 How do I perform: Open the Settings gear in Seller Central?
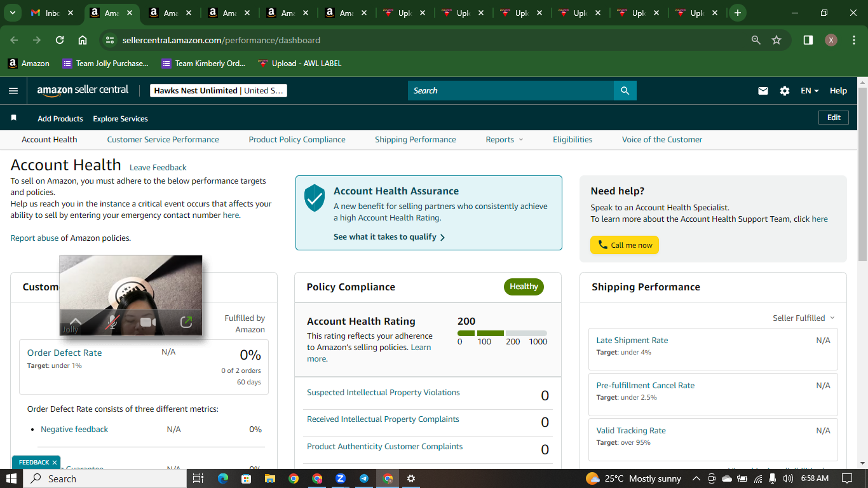click(x=785, y=91)
